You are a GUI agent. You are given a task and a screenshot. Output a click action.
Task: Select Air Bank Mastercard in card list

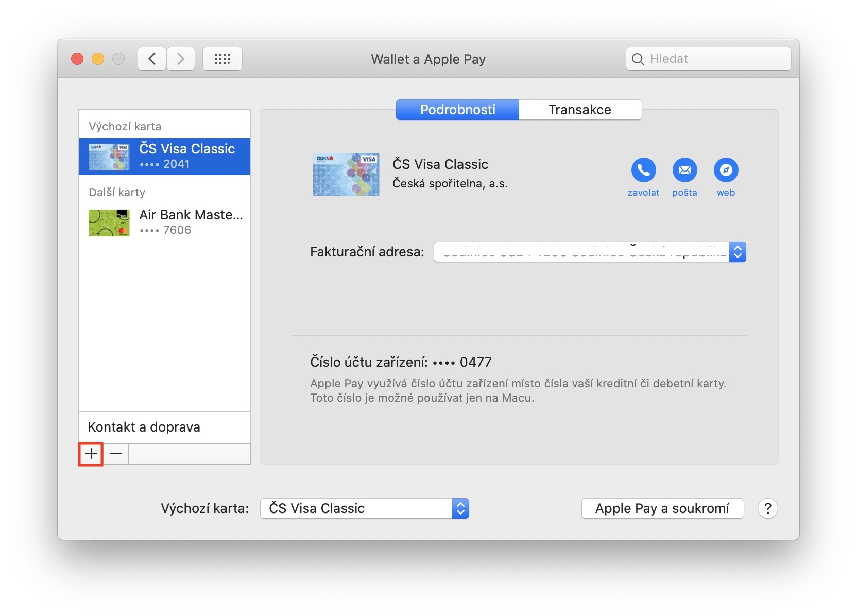[165, 223]
